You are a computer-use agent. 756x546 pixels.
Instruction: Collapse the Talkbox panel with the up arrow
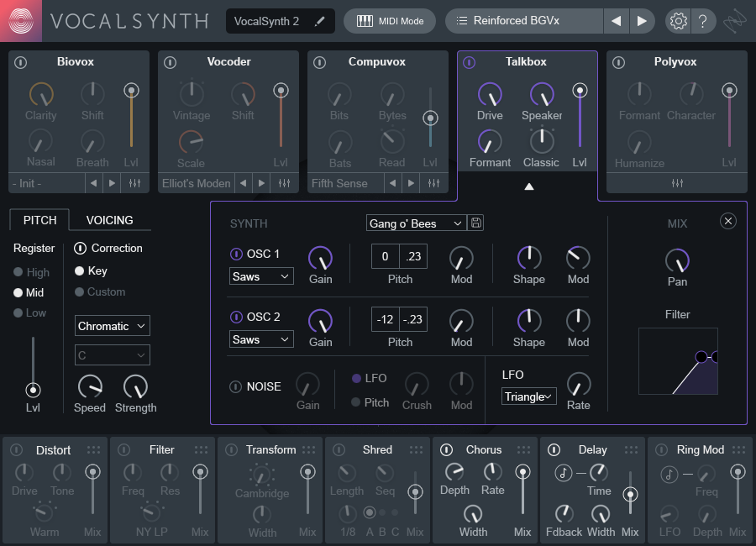[x=529, y=186]
